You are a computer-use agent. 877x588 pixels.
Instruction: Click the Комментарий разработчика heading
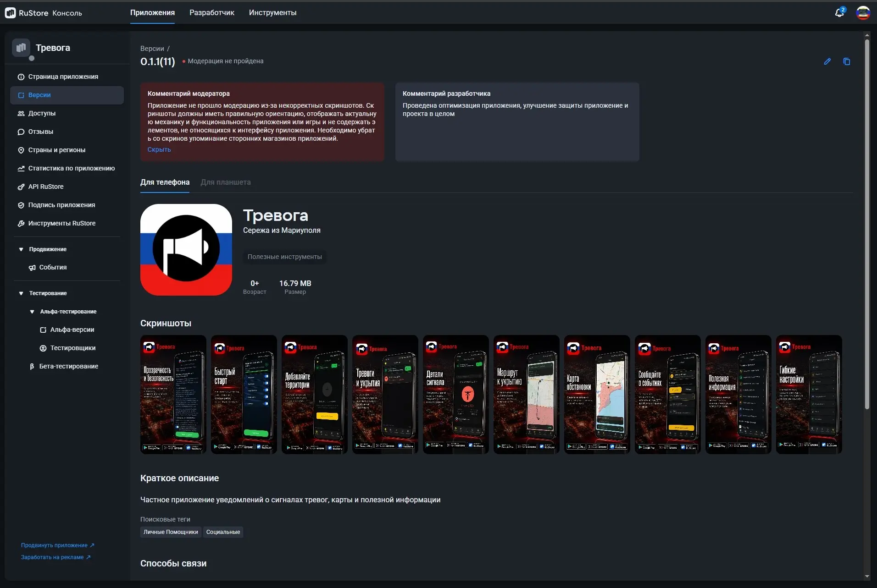pos(446,93)
